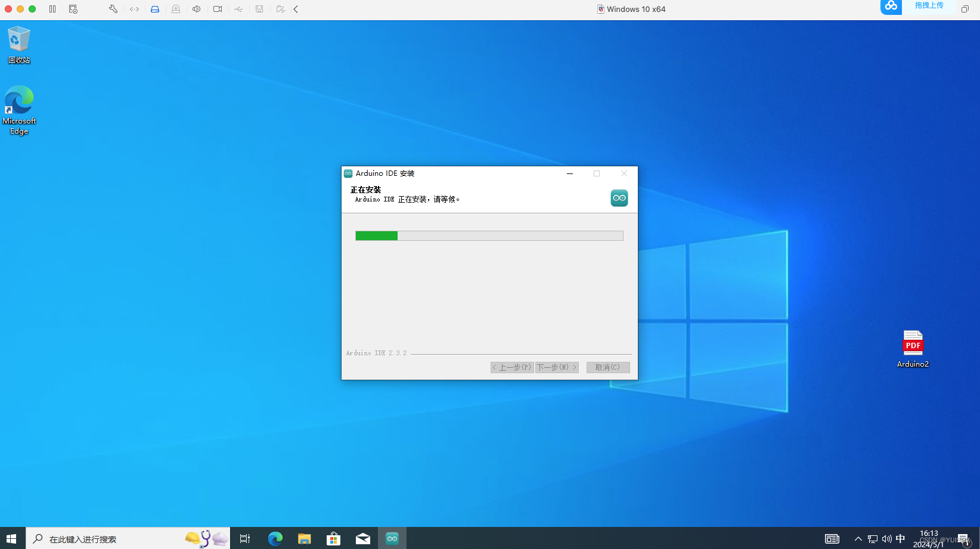Click the volume icon in system tray
Image resolution: width=980 pixels, height=549 pixels.
pyautogui.click(x=887, y=539)
